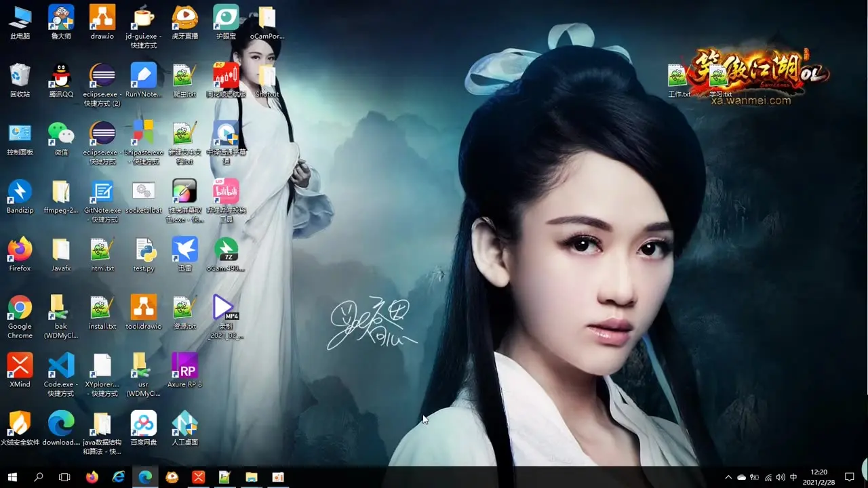Select the Bandizip desktop shortcut
Screen dimensions: 868x488
pos(20,197)
